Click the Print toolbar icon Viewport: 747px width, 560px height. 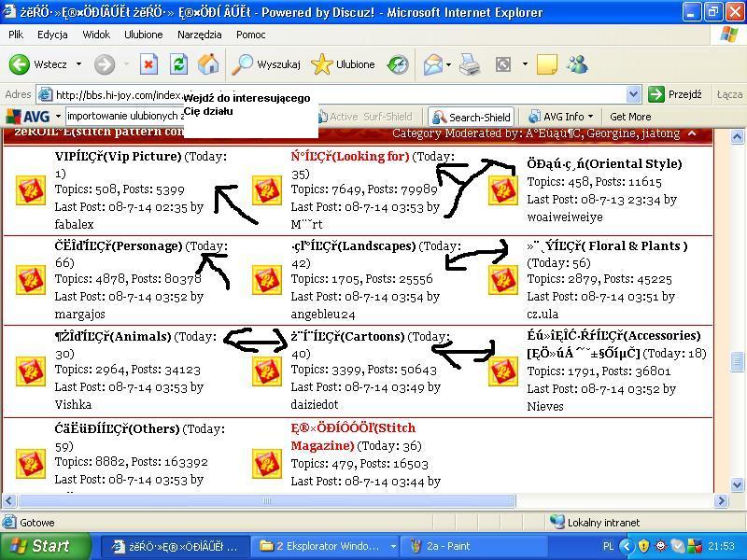coord(469,64)
